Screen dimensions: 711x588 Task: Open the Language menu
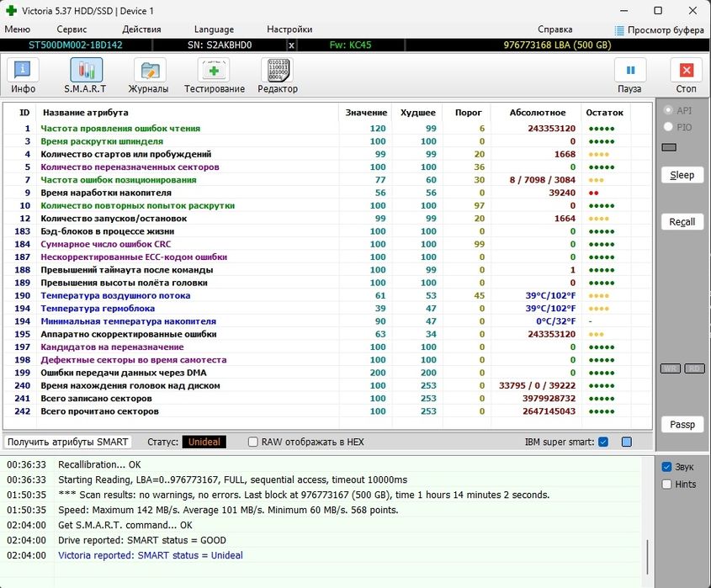click(214, 29)
